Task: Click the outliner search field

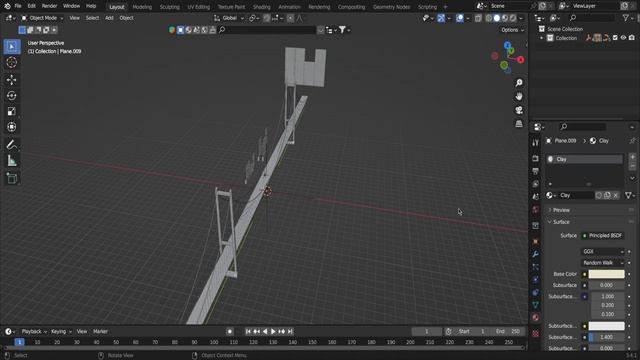Action: [x=592, y=18]
